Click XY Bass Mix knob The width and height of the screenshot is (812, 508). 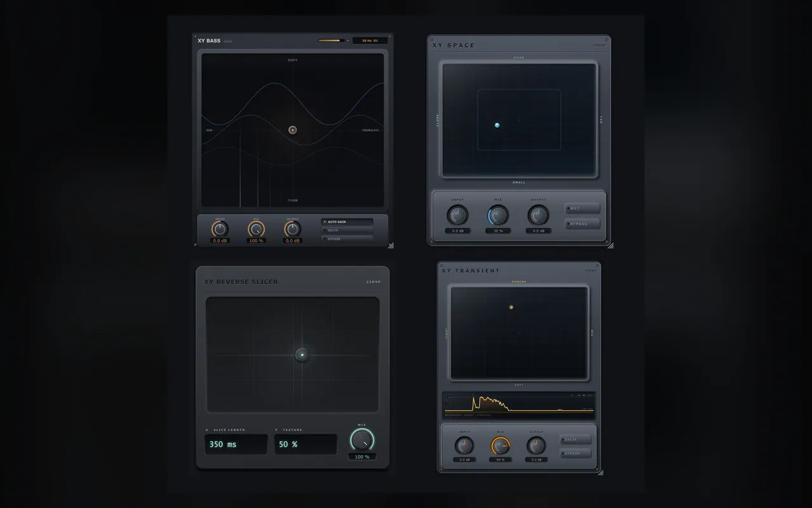256,229
